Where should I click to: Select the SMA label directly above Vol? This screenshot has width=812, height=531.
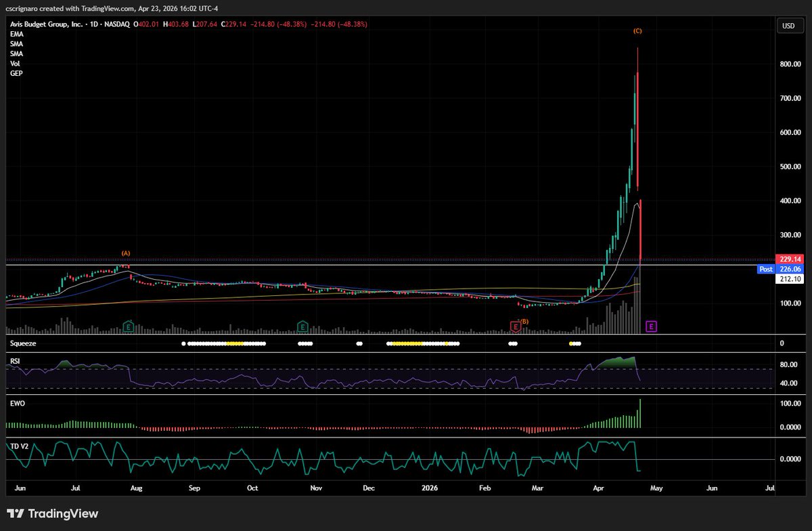coord(16,53)
